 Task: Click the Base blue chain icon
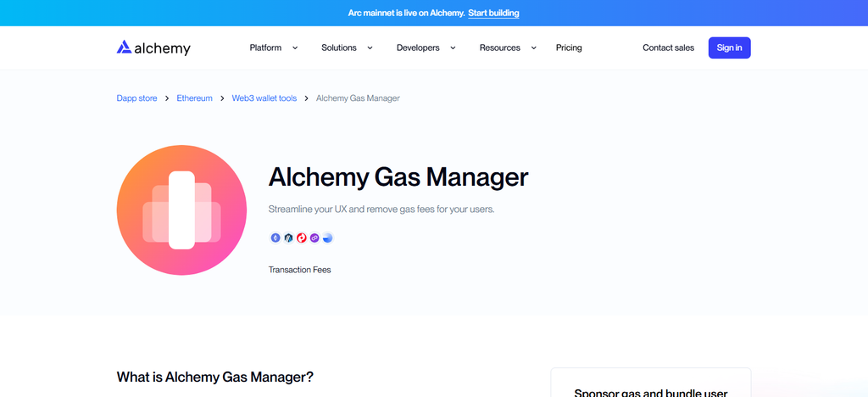pyautogui.click(x=328, y=238)
